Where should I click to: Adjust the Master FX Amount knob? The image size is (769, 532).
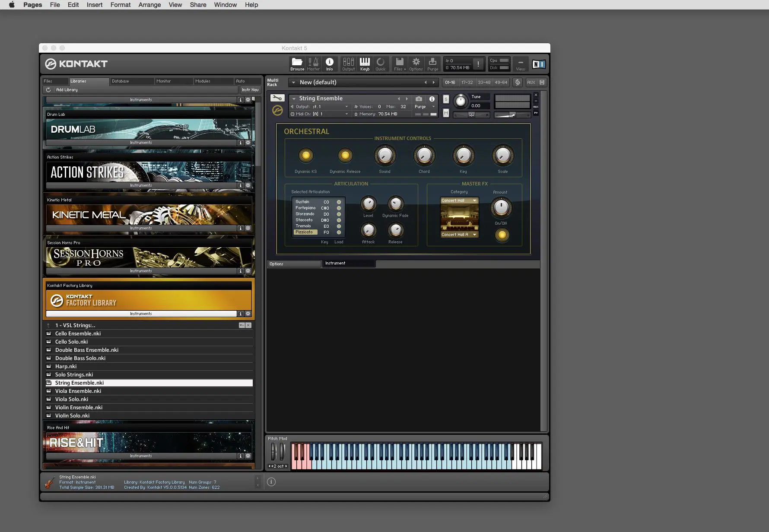pyautogui.click(x=501, y=208)
